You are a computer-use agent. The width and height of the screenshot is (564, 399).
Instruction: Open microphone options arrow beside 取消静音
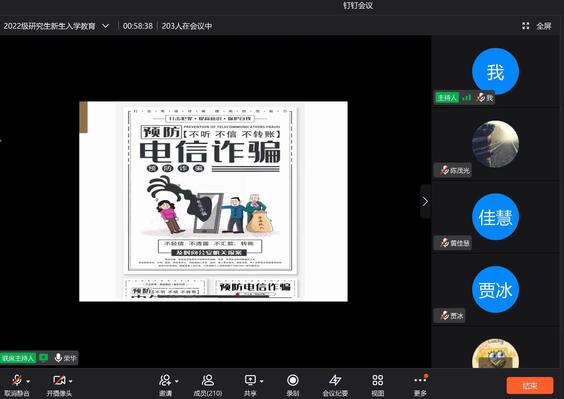tap(28, 381)
